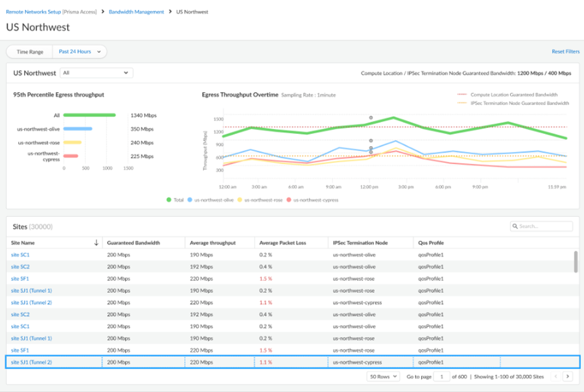Click the Go to page number field
Viewport: 584px width, 392px height.
[x=441, y=376]
